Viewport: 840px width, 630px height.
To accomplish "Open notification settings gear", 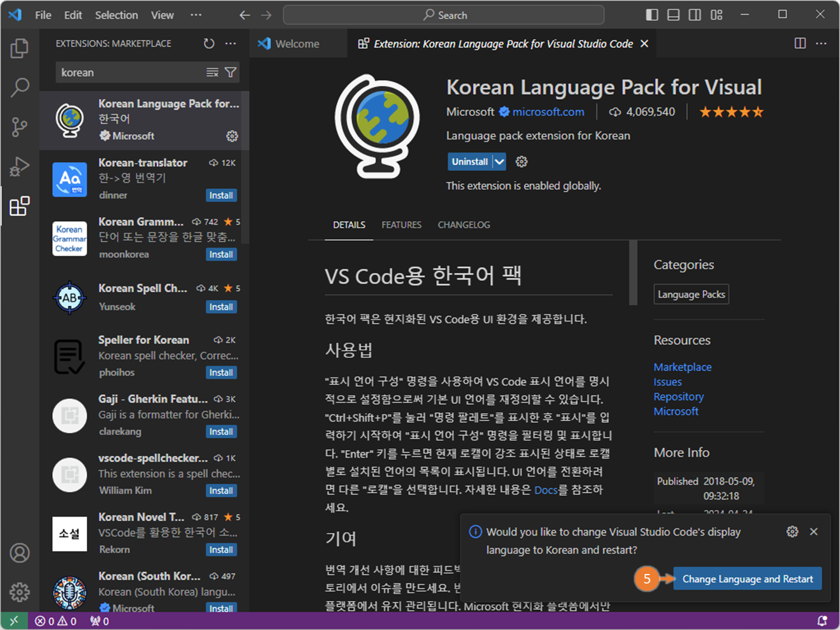I will [792, 531].
